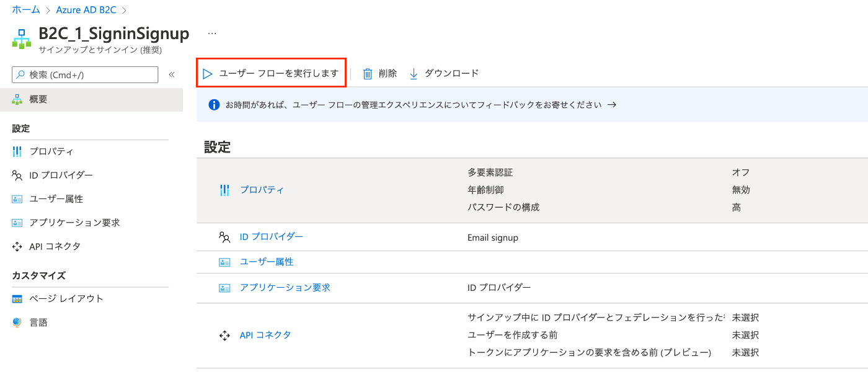Click the Email signup value
The height and width of the screenshot is (374, 868).
point(493,238)
